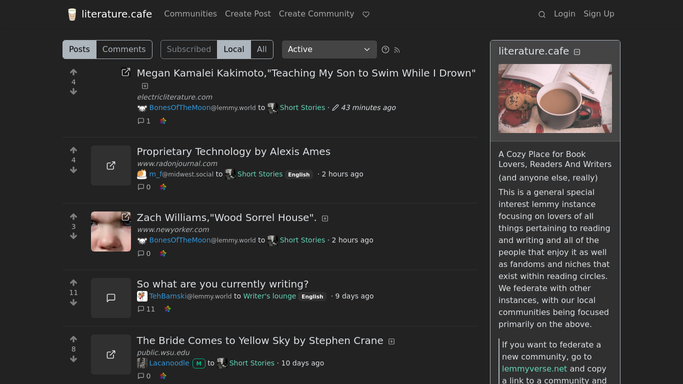The width and height of the screenshot is (683, 384).
Task: Select the All listing filter
Action: (261, 49)
